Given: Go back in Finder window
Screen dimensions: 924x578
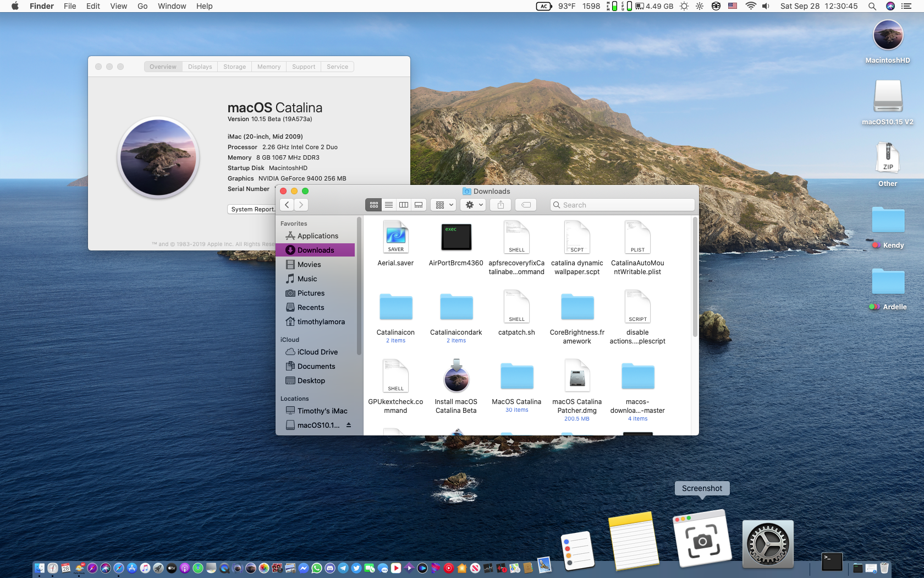Looking at the screenshot, I should point(287,205).
